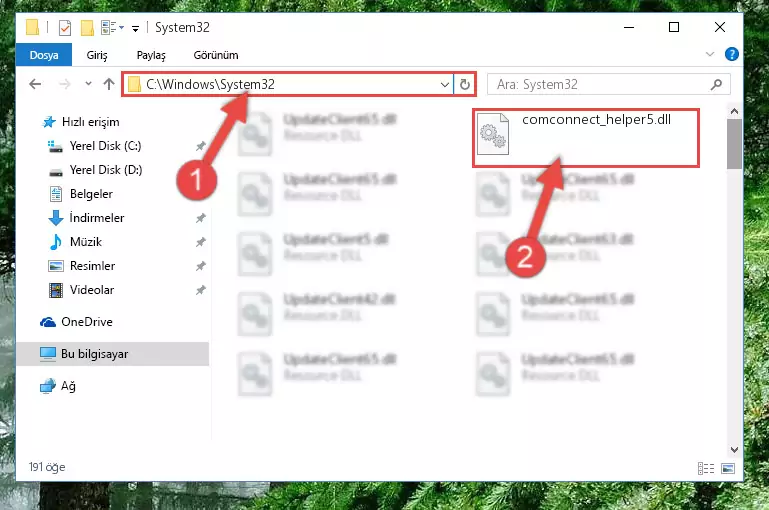The width and height of the screenshot is (769, 510).
Task: Click the folder icon in the title bar
Action: tap(32, 27)
